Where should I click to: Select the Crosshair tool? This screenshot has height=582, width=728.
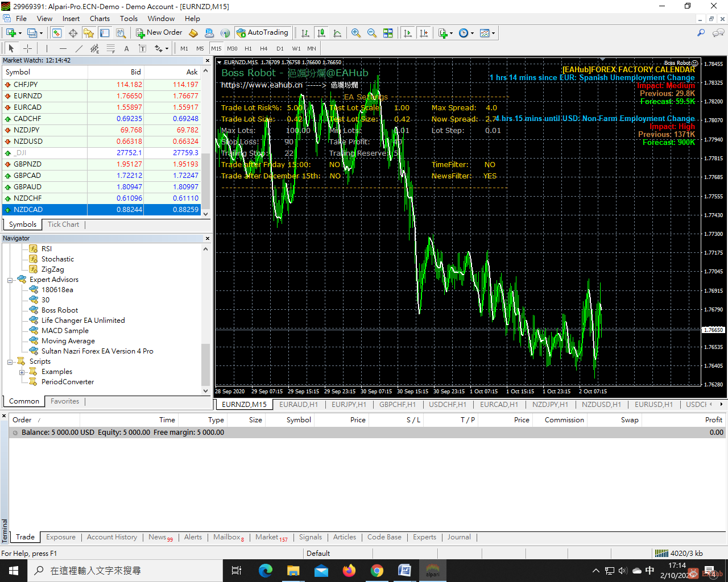27,48
